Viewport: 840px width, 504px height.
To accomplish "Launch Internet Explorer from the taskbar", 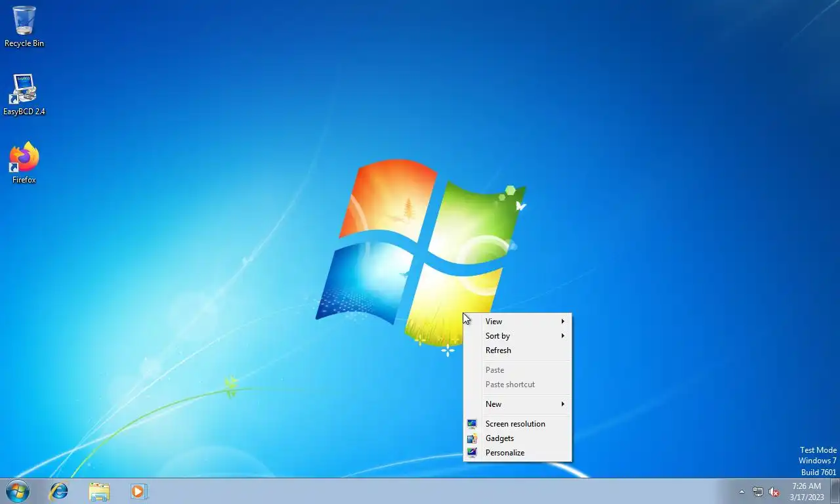I will tap(59, 491).
